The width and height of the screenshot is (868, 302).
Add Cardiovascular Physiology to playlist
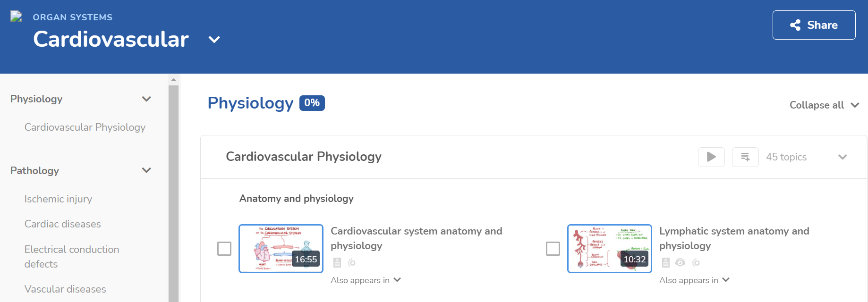pos(745,157)
